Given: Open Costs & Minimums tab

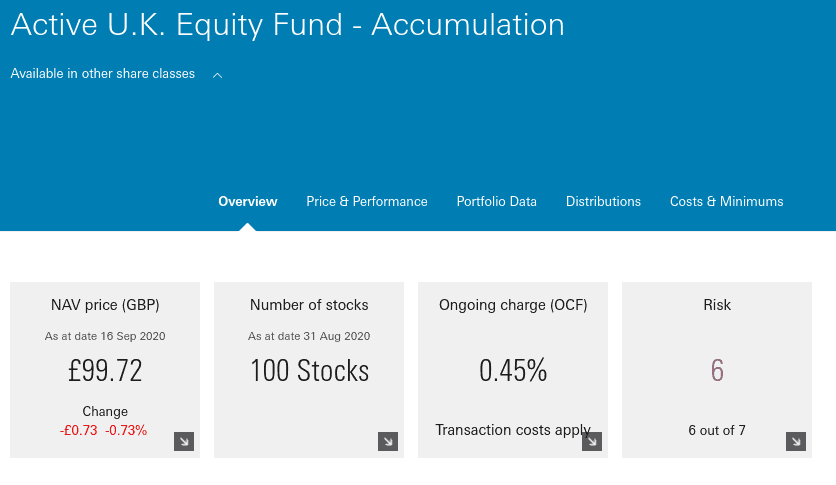Looking at the screenshot, I should click(x=727, y=201).
